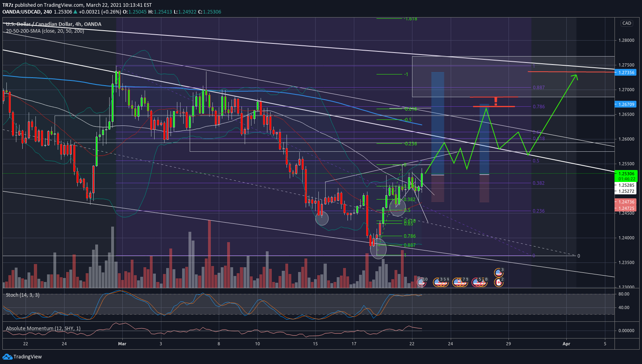Screen dimensions: 642x364
Task: Click the 0.00000 momentum scale value
Action: (626, 331)
